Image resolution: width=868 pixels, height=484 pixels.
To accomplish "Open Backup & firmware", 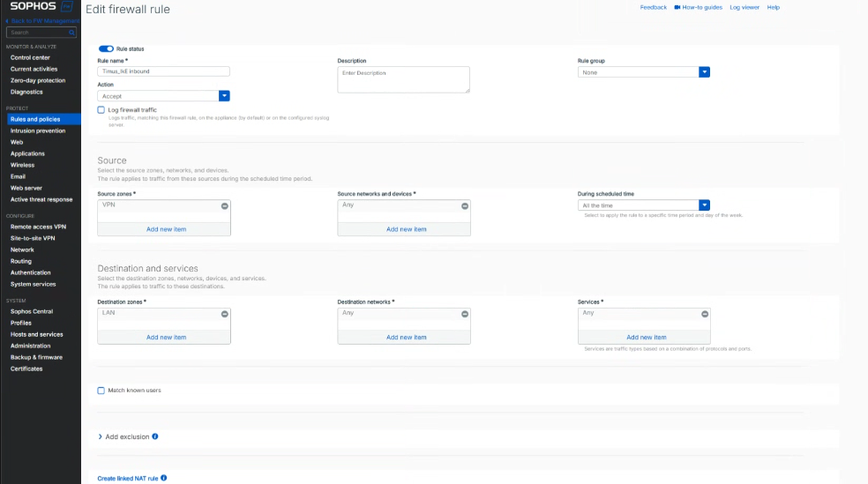I will click(x=36, y=357).
